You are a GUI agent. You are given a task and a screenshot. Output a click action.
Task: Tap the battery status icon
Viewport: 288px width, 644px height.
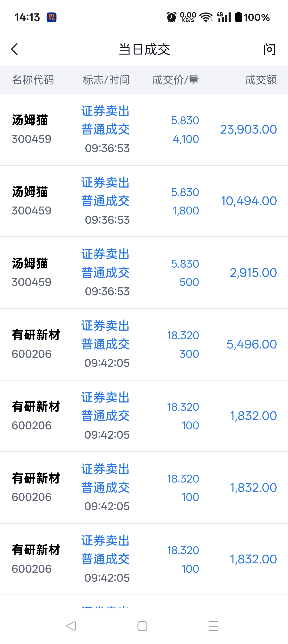(x=239, y=17)
